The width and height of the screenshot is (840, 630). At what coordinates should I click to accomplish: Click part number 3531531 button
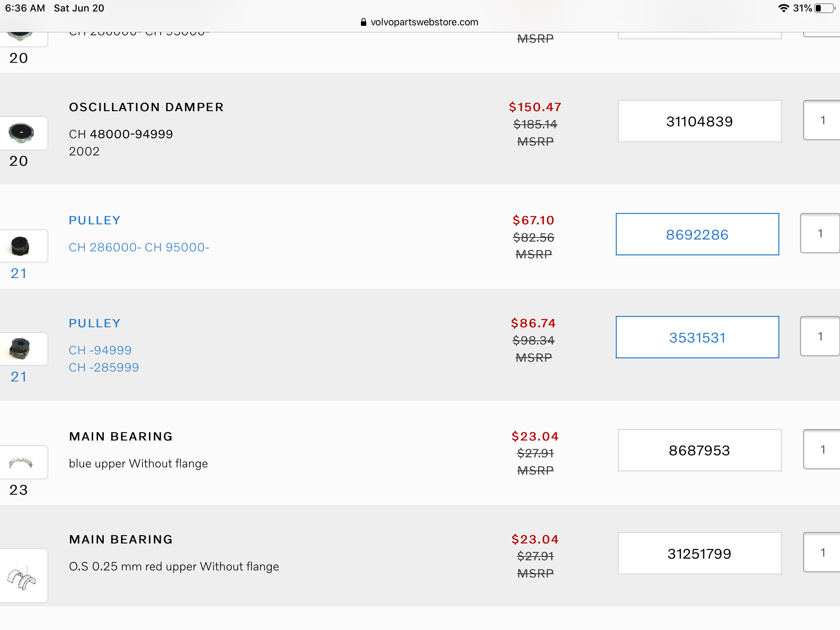pos(697,338)
